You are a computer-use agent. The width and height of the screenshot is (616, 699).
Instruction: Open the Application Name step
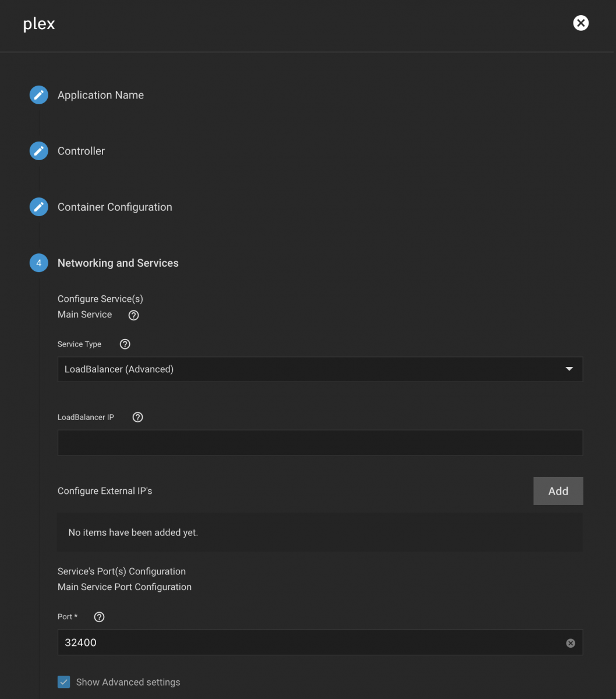(x=101, y=95)
